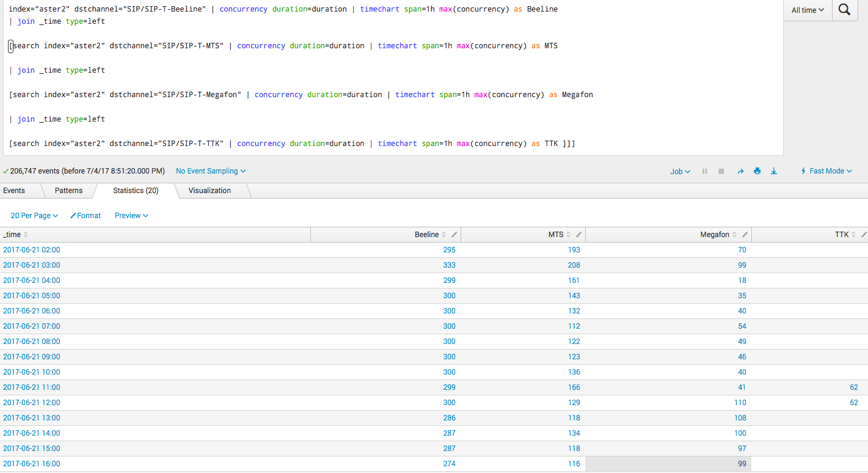Screen dimensions: 868x473
Task: Click the lightning bolt next to Fast Mode
Action: pyautogui.click(x=803, y=171)
